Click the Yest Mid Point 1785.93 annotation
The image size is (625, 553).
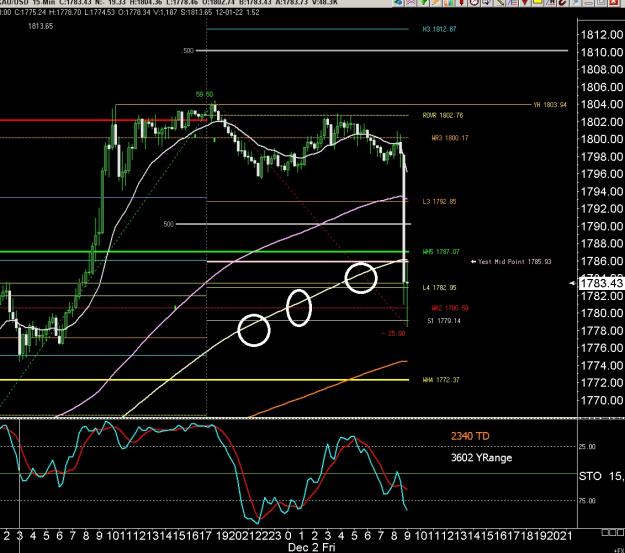[511, 262]
